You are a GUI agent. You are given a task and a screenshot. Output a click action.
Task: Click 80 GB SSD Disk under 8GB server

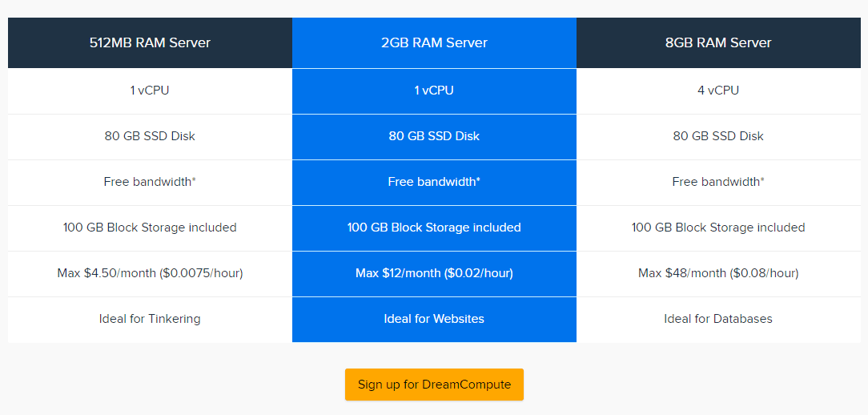coord(718,136)
